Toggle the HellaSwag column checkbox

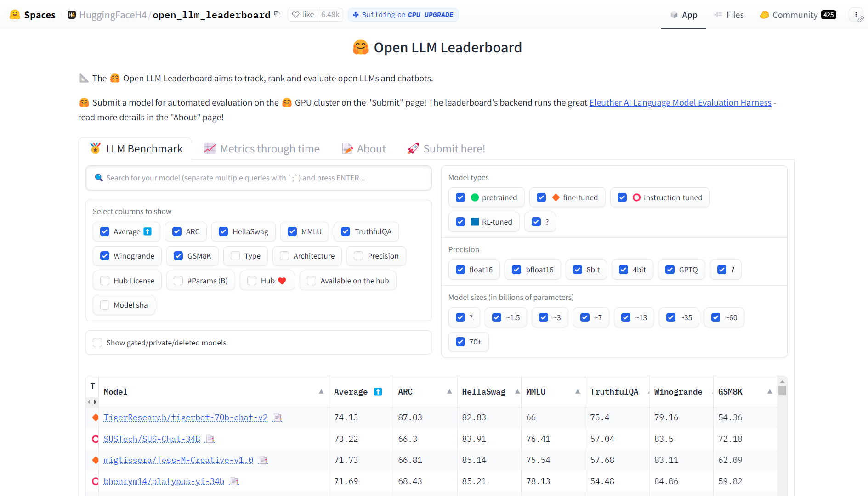[x=223, y=231]
